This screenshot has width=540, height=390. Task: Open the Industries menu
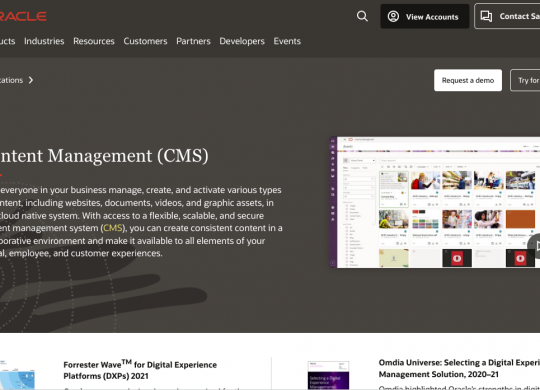pos(44,41)
